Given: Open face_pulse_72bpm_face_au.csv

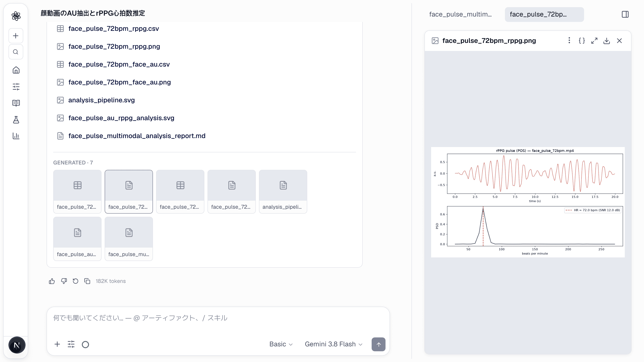Looking at the screenshot, I should pos(119,64).
